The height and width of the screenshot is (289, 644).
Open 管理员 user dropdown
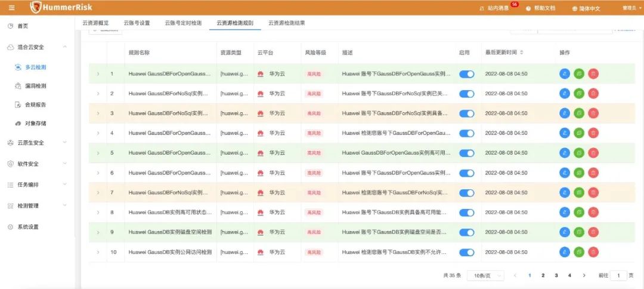coord(631,8)
